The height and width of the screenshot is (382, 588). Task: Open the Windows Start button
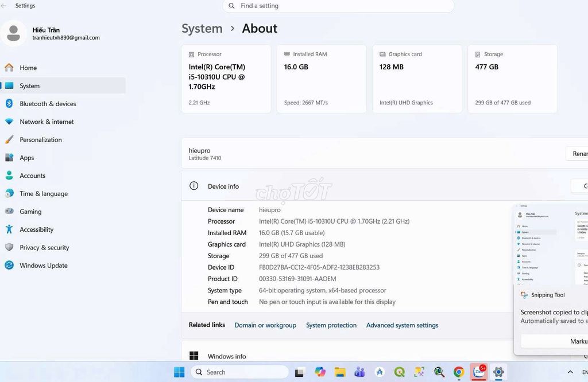(179, 372)
